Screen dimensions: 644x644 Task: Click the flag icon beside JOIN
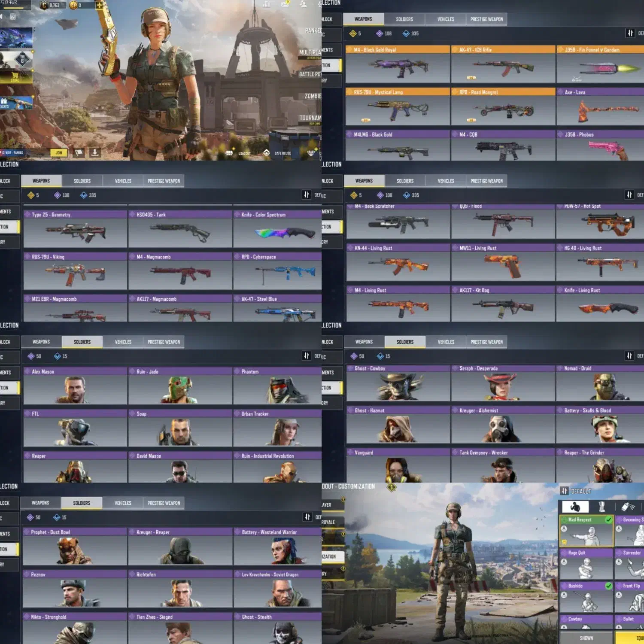tap(79, 152)
